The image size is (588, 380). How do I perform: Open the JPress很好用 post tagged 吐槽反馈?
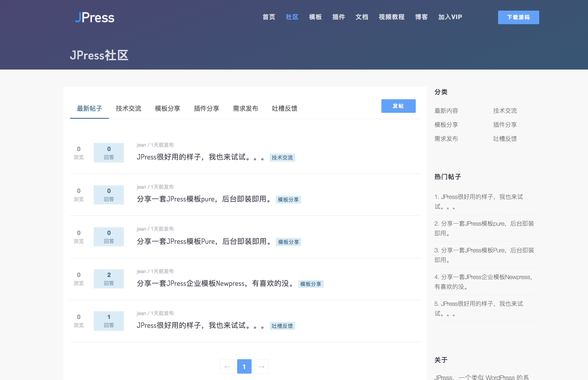[200, 325]
